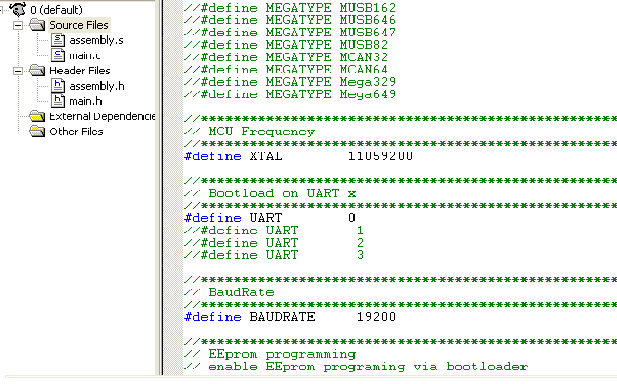Select the 0 (default) project label
This screenshot has height=384, width=617.
pyautogui.click(x=56, y=9)
